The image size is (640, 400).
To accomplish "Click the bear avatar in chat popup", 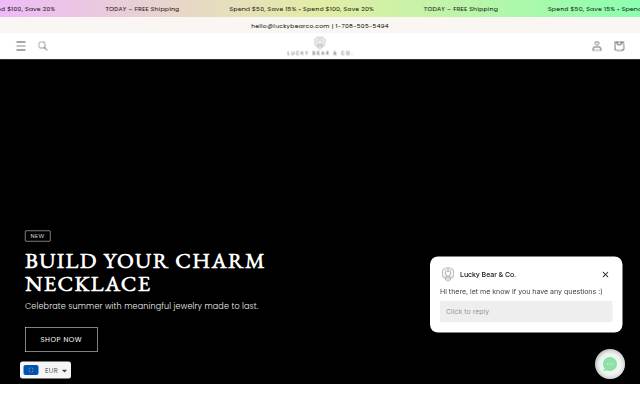I will [x=448, y=274].
